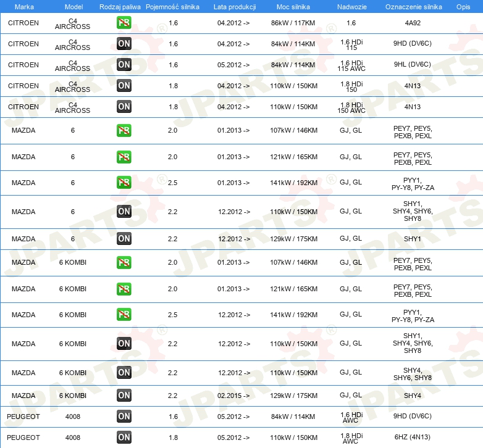Viewport: 483px width, 448px height.
Task: Click the petrol PB icon in Citroen 4A92 row
Action: click(x=124, y=23)
